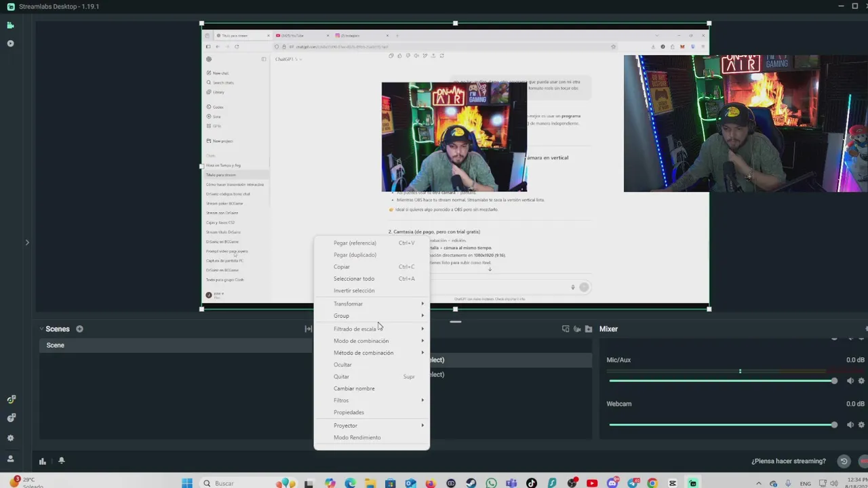Add a new source via screen icon
868x488 pixels.
pyautogui.click(x=566, y=329)
